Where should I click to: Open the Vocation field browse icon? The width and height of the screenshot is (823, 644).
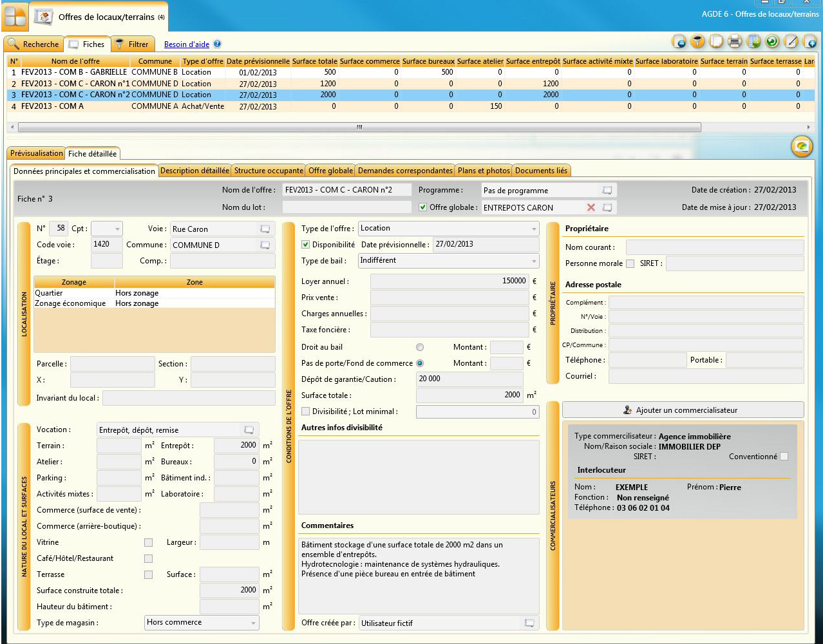(249, 430)
